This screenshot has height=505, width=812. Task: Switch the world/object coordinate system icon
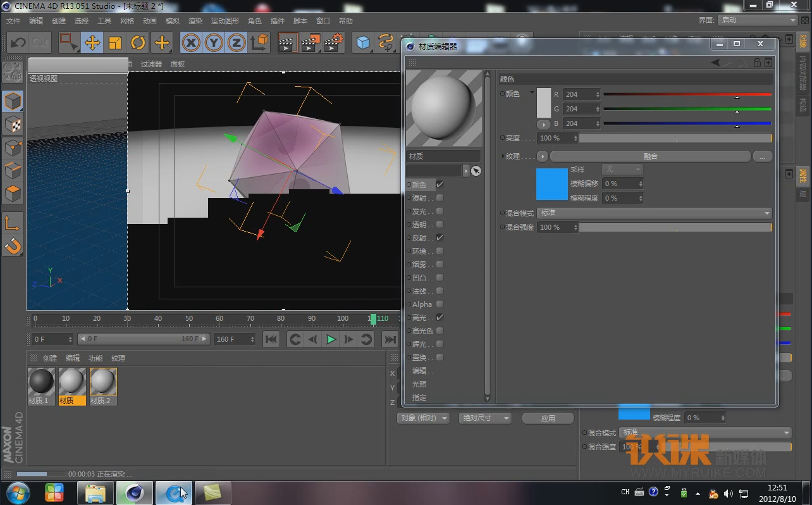(260, 43)
